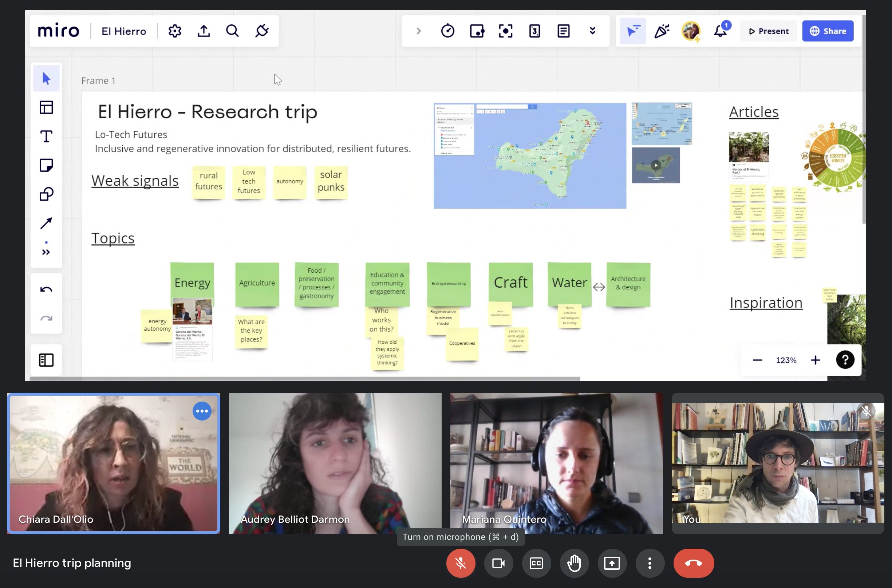
Task: Select the shapes tool
Action: click(46, 194)
